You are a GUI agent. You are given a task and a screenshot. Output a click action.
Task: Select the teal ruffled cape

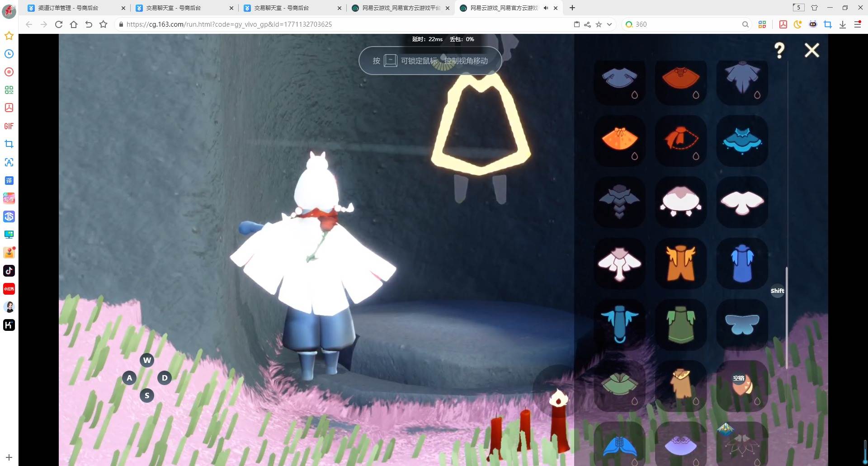point(742,141)
